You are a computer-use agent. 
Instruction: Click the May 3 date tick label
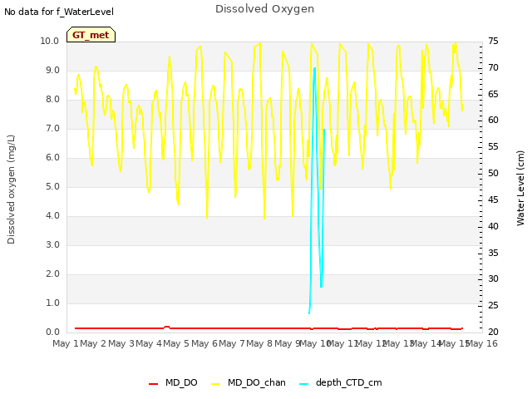tap(121, 343)
